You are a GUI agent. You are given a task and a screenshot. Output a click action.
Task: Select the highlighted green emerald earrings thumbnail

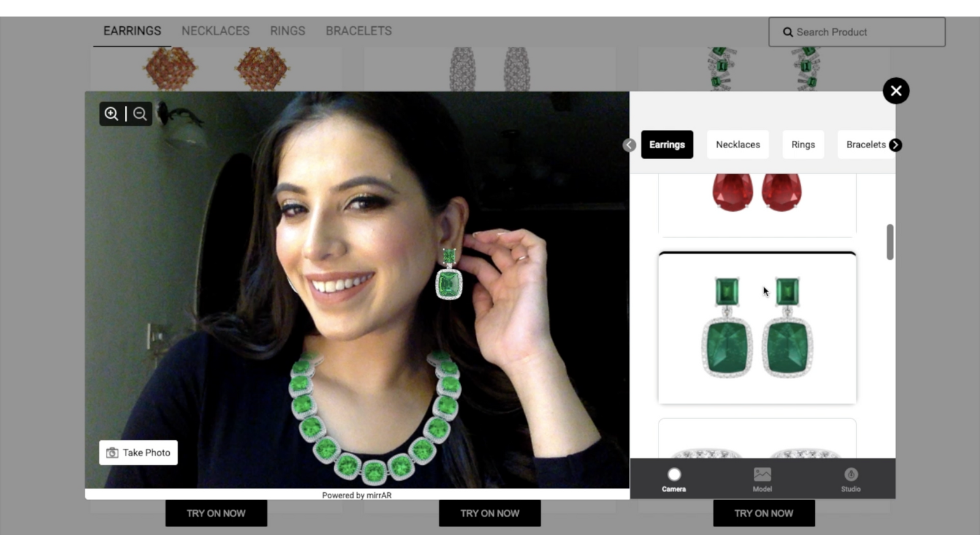(756, 328)
